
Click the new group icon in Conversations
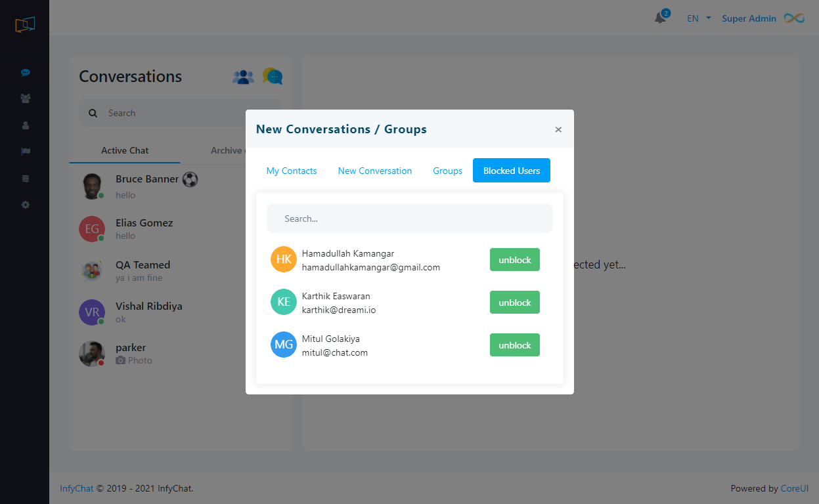[243, 77]
